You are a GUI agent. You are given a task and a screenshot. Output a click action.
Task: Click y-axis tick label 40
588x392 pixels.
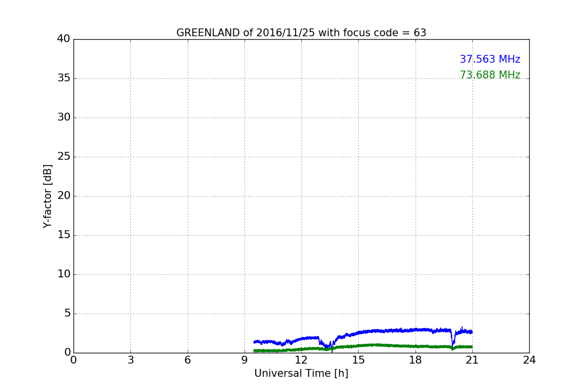point(64,39)
